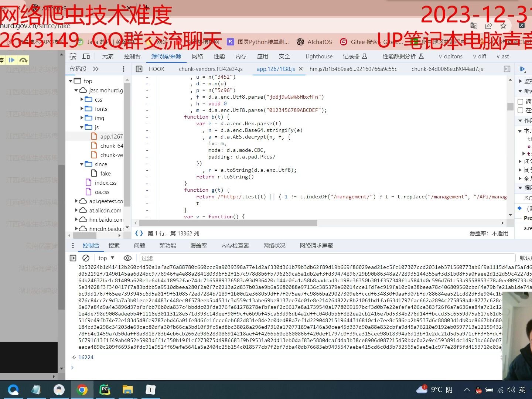
Task: Activate the inspect element picker icon
Action: (x=73, y=57)
